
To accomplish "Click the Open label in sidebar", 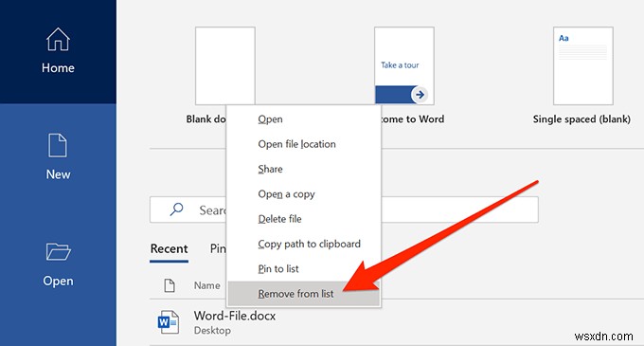I will coord(59,282).
